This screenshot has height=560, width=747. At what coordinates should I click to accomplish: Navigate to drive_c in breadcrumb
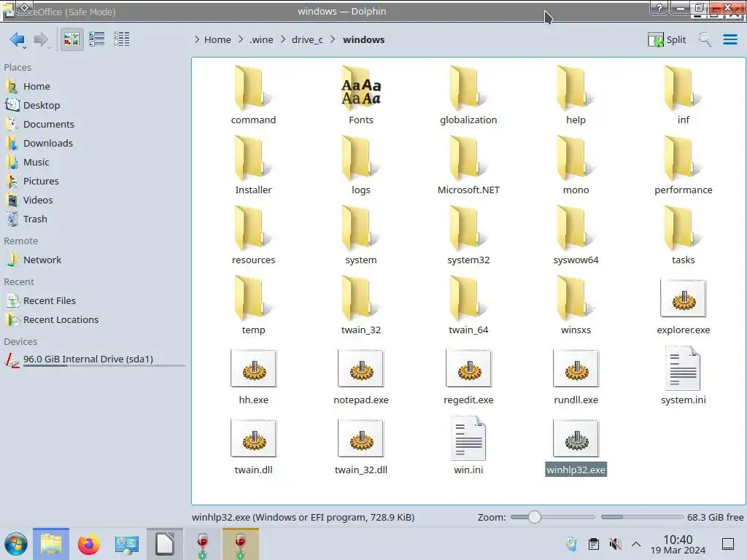tap(307, 39)
